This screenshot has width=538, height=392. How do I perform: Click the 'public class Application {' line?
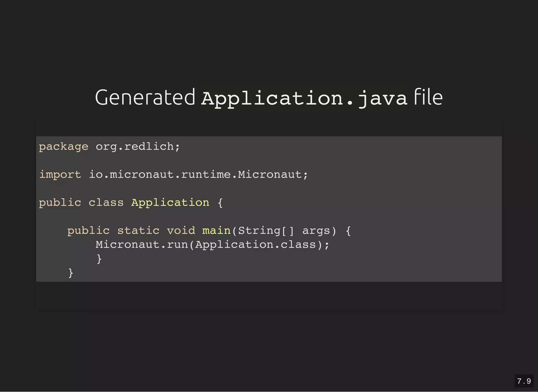point(131,203)
